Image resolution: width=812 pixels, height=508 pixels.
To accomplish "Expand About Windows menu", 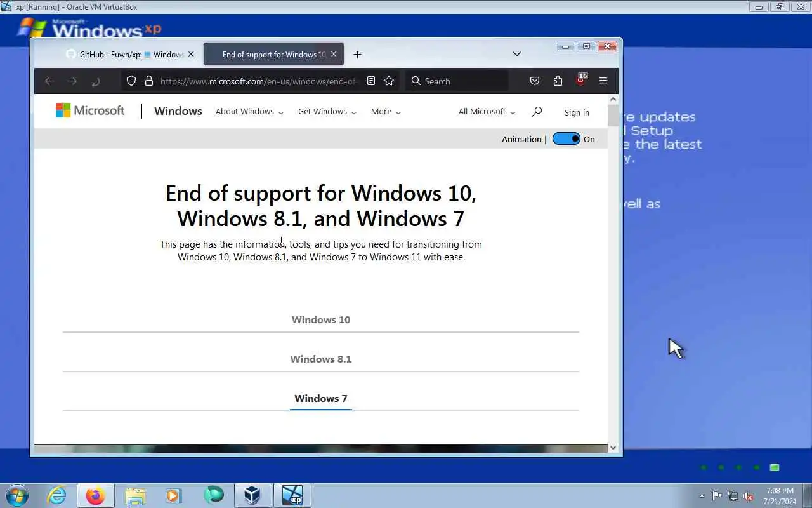I will pos(249,111).
